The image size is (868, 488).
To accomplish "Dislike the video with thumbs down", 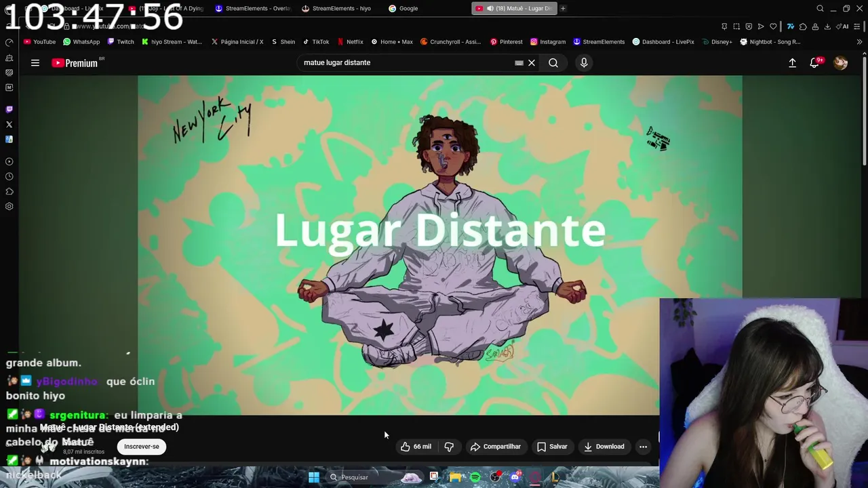I will (449, 447).
